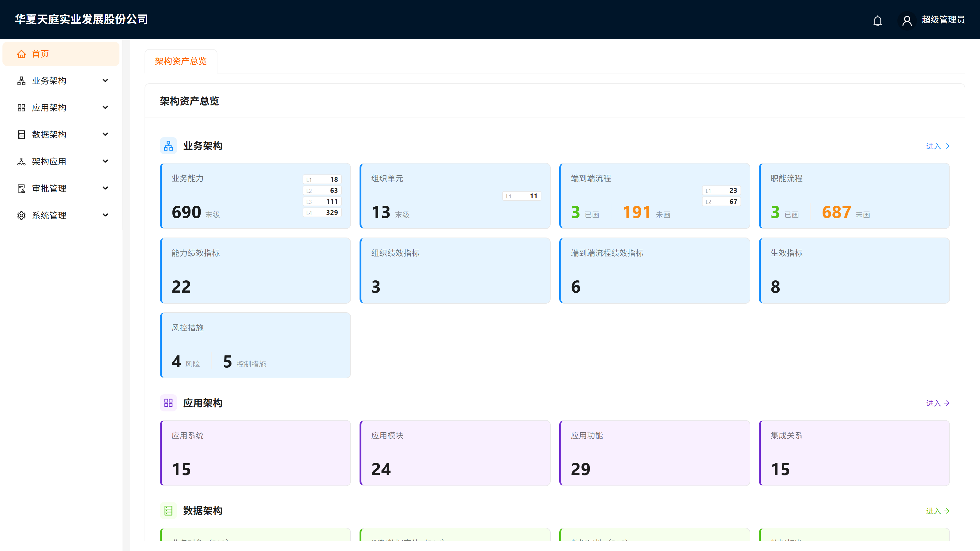
Task: Open the 生效指标 card
Action: tap(854, 271)
